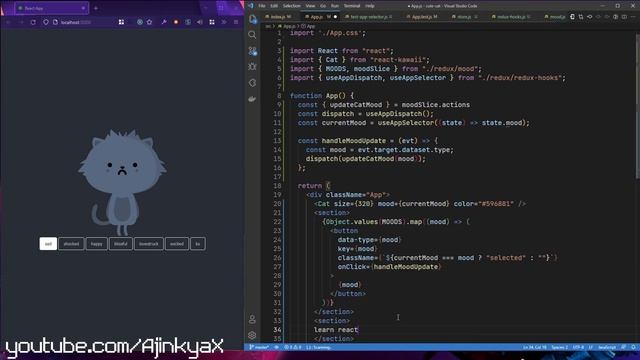
Task: Open the Accounts menu in VS Code
Action: pos(252,319)
